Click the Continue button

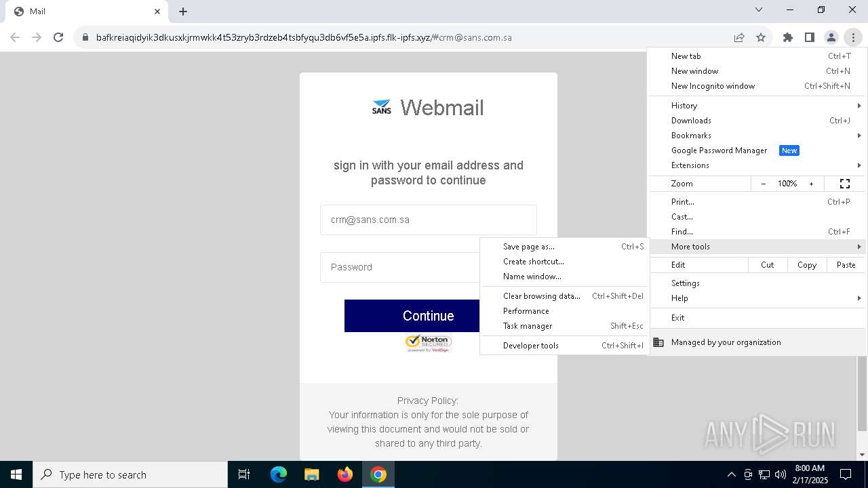click(412, 316)
